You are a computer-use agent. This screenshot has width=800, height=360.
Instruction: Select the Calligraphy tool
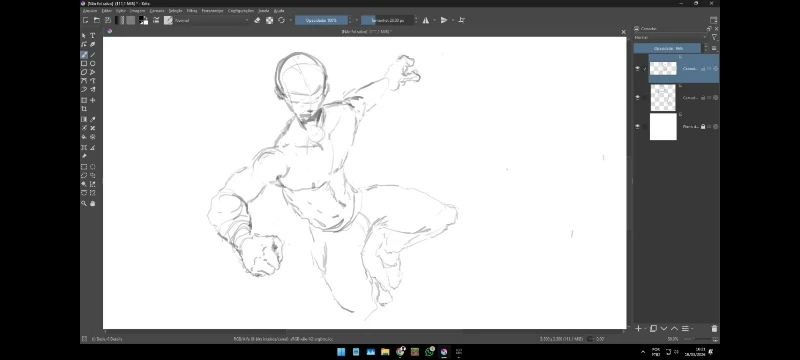point(92,45)
